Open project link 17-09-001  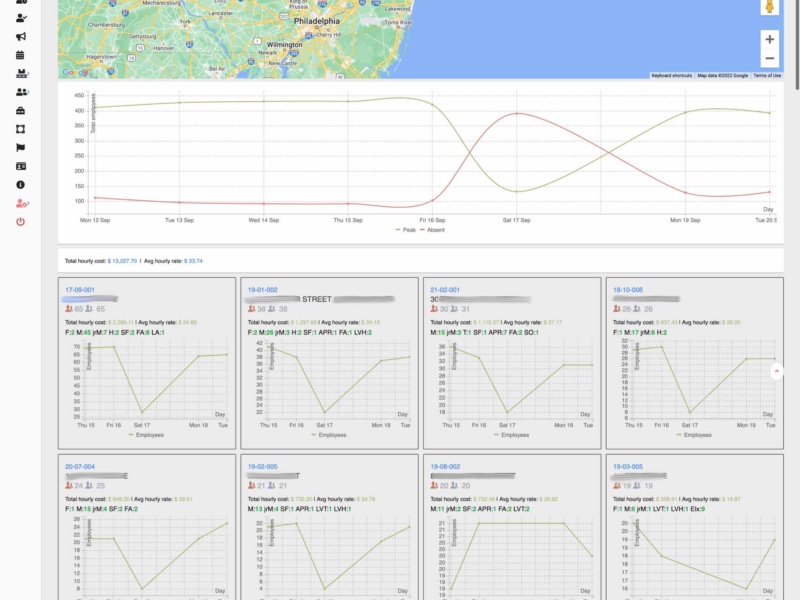tap(80, 290)
